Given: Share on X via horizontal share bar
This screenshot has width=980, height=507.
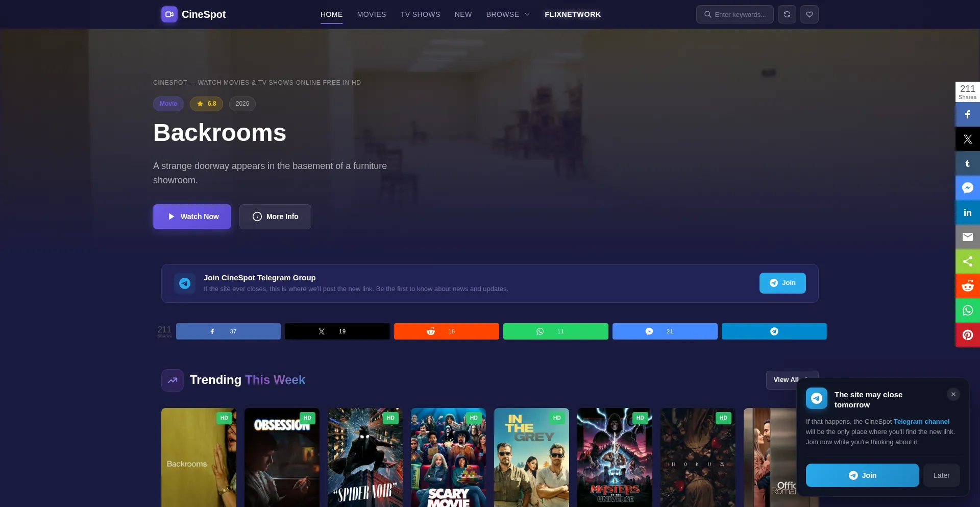Looking at the screenshot, I should (337, 331).
